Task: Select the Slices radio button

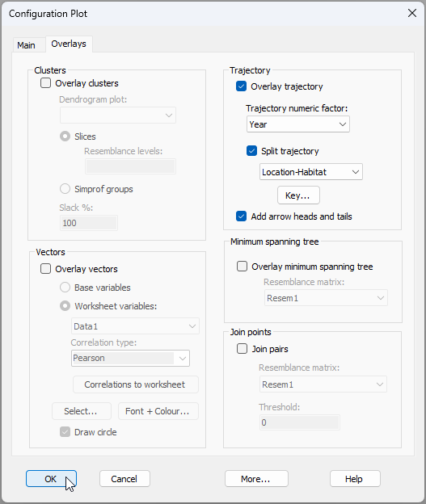Action: pyautogui.click(x=65, y=136)
